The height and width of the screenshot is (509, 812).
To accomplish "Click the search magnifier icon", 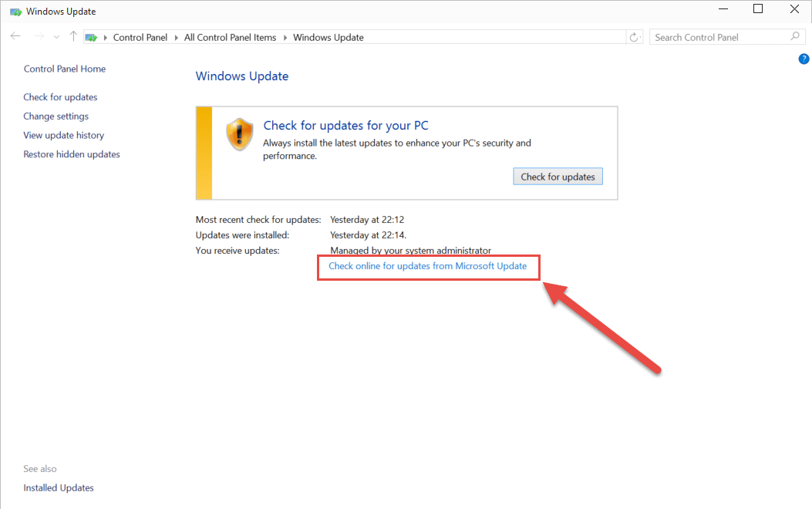I will [x=794, y=36].
